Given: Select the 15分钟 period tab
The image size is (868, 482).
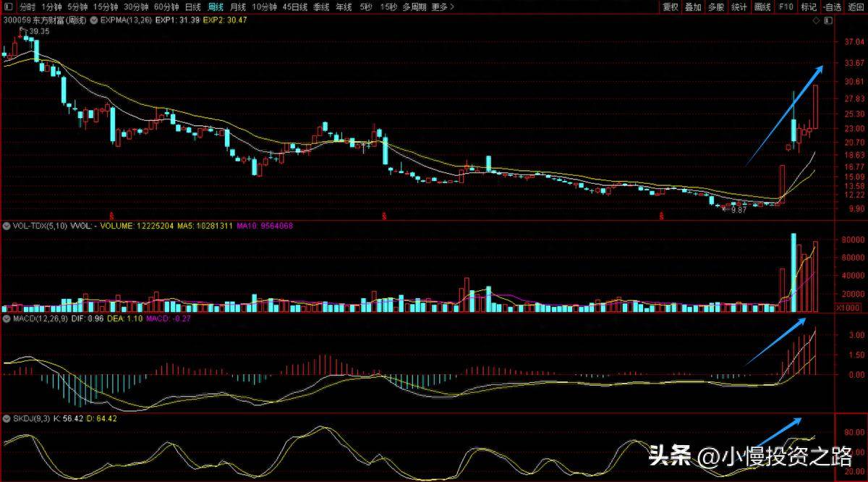Looking at the screenshot, I should (x=106, y=7).
